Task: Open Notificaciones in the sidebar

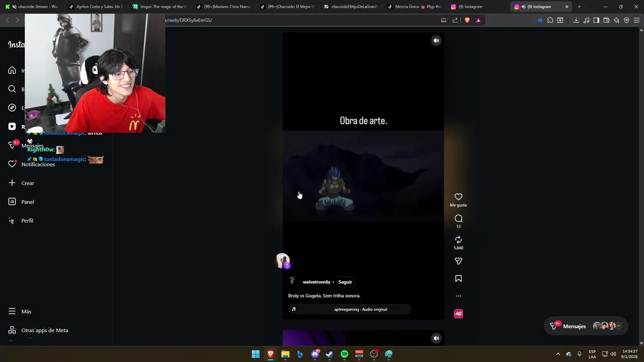Action: tap(31, 164)
